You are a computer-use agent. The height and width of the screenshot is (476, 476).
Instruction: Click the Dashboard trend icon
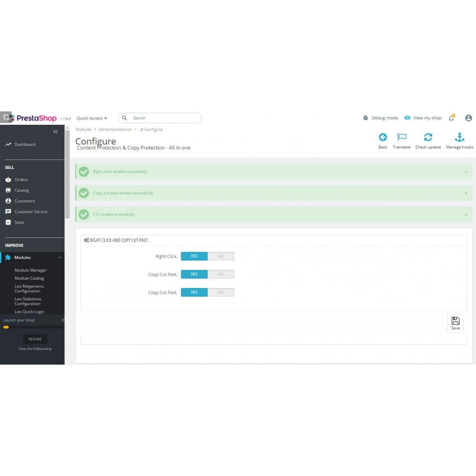click(x=8, y=145)
